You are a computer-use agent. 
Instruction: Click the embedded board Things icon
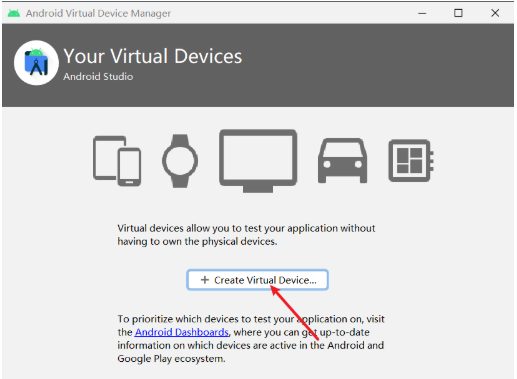pyautogui.click(x=411, y=161)
